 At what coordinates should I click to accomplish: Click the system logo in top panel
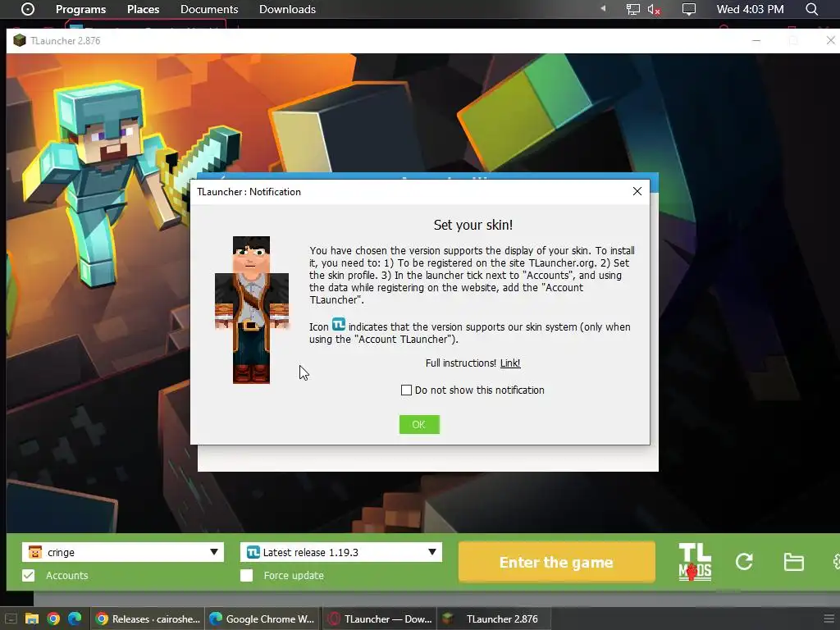28,9
